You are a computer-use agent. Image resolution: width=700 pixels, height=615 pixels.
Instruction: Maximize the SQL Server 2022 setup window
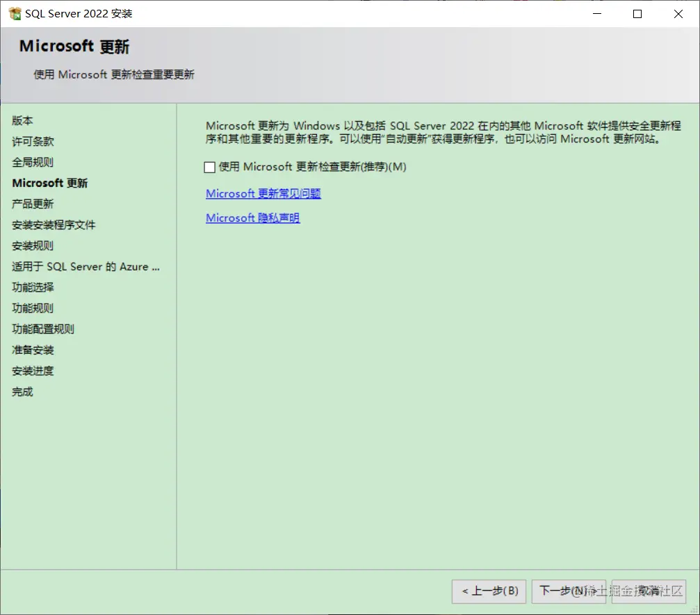(x=637, y=14)
